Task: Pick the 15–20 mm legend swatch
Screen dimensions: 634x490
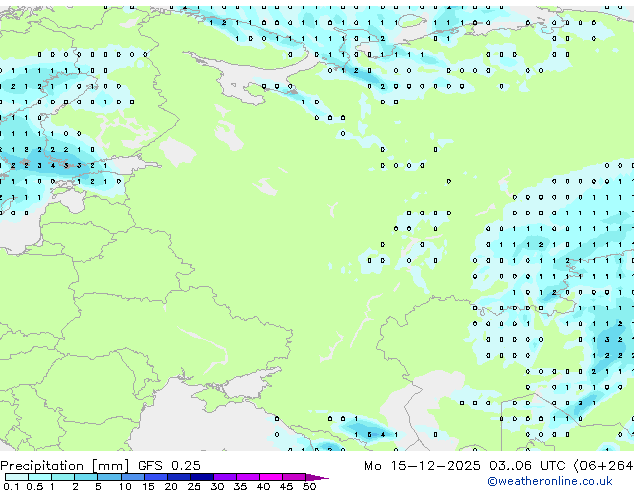Action: point(155,477)
